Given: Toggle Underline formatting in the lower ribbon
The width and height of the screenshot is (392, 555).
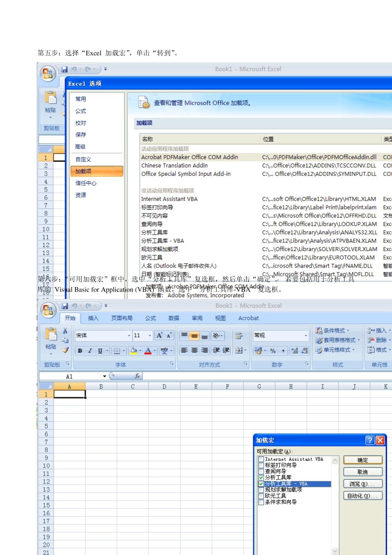Looking at the screenshot, I should point(100,351).
